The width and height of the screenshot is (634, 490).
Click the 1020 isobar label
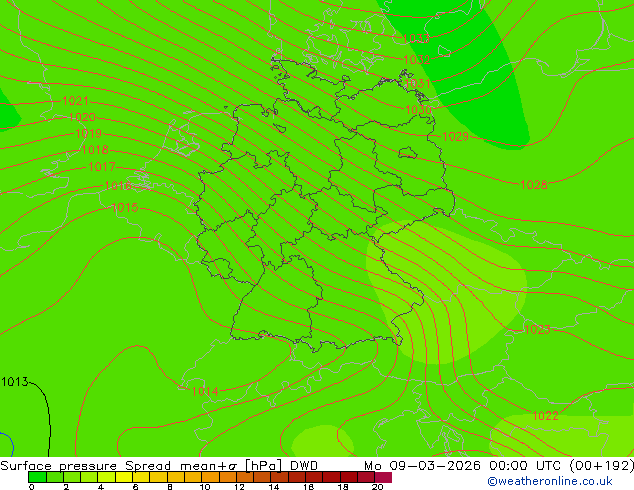coord(82,117)
